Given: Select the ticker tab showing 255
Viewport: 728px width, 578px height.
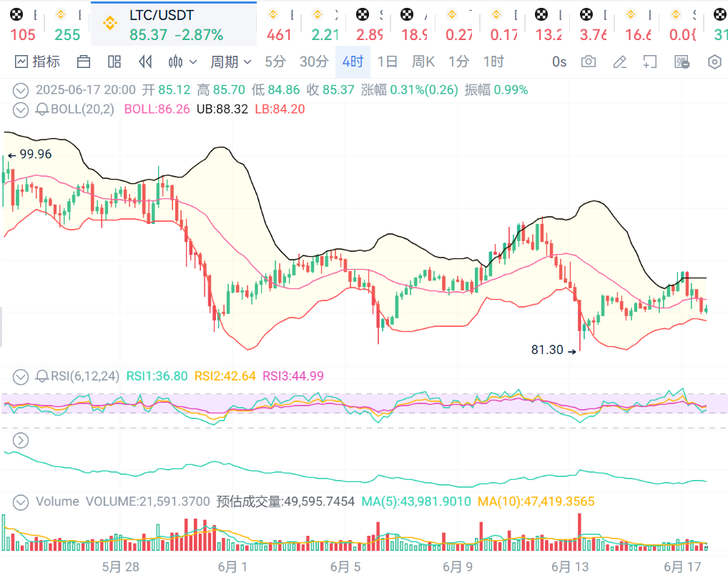Looking at the screenshot, I should (67, 24).
